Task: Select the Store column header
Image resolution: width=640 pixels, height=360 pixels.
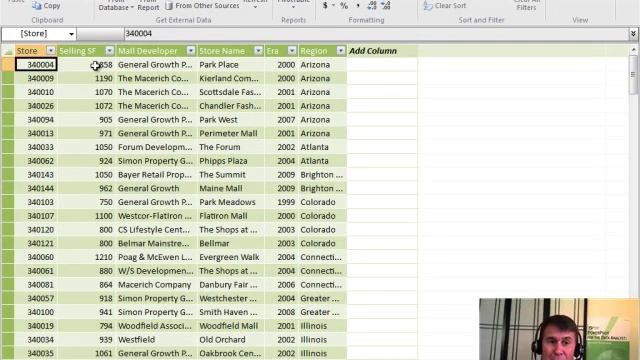Action: 27,51
